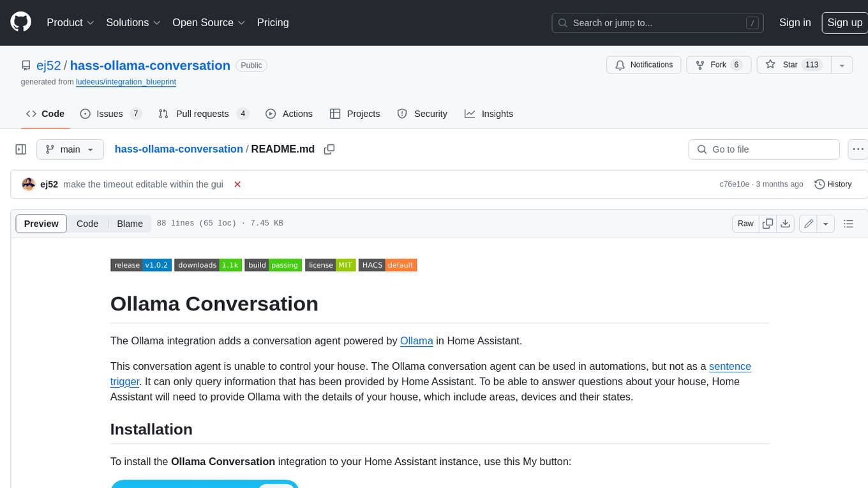The height and width of the screenshot is (488, 868).
Task: Open commit c76e10e
Action: 734,184
